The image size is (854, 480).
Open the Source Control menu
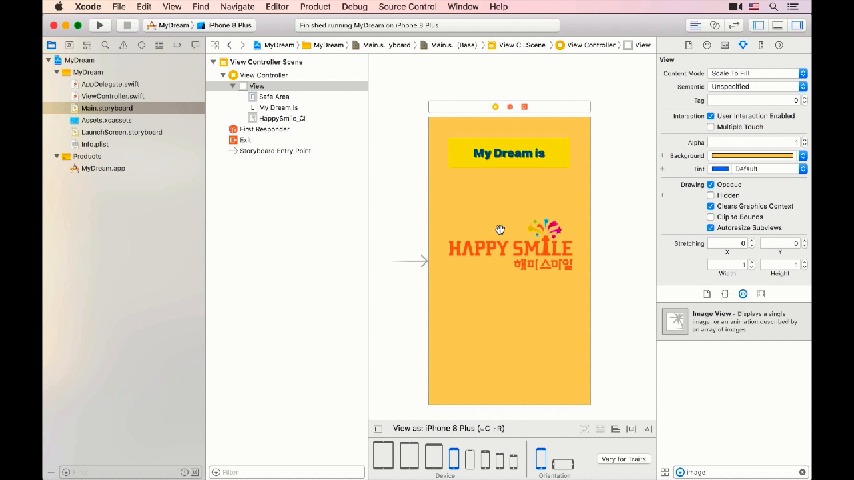click(x=407, y=7)
